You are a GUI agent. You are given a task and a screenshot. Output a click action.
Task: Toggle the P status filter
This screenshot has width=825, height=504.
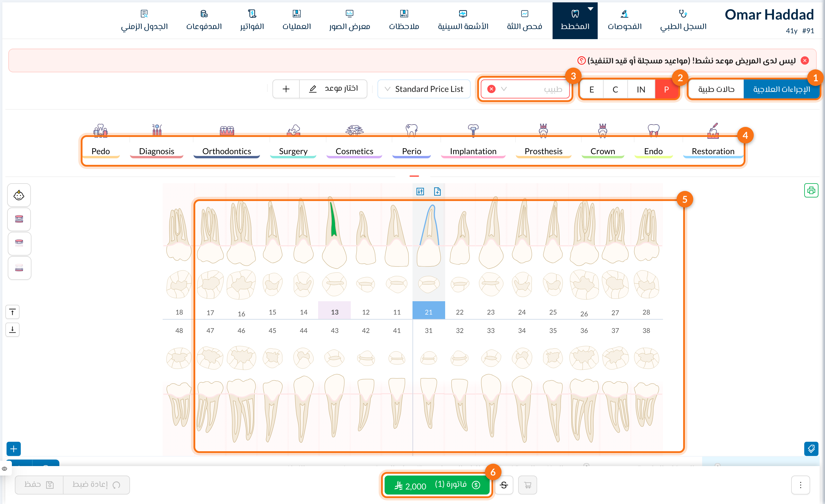pos(666,89)
